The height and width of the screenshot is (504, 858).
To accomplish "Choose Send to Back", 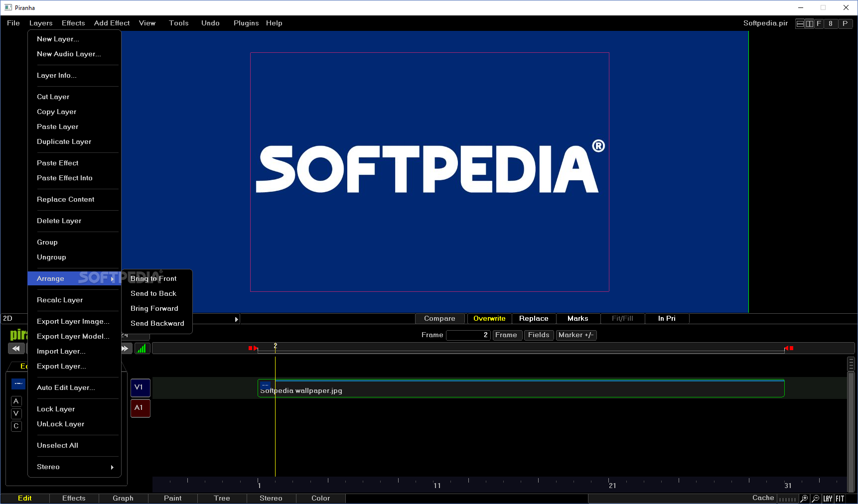I will (x=157, y=294).
